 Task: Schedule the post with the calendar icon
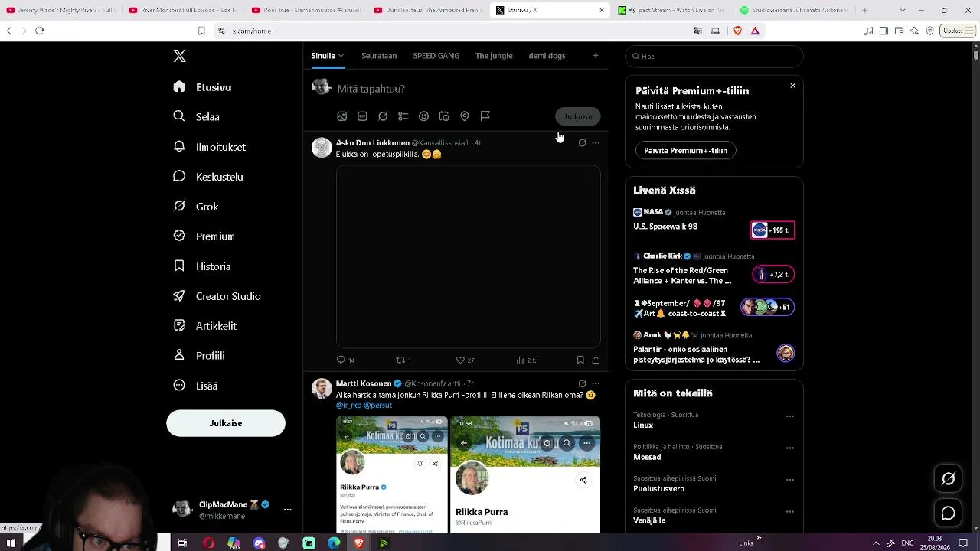tap(444, 116)
